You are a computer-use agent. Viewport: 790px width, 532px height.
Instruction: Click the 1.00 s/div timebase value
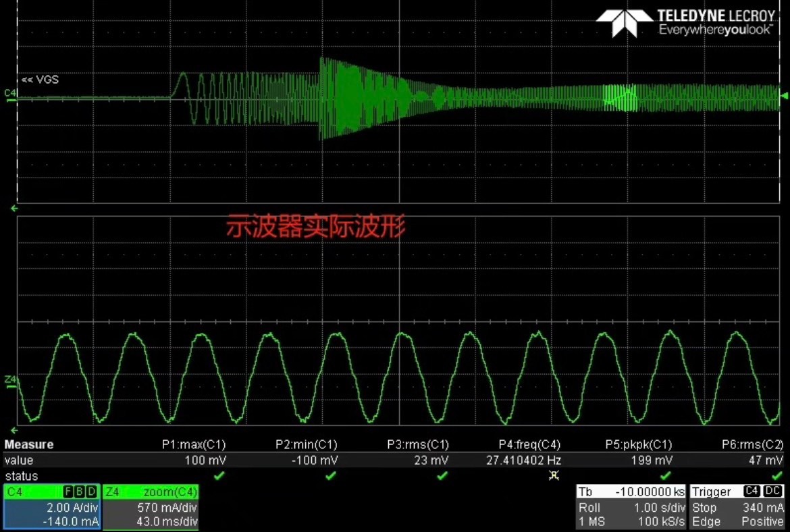pyautogui.click(x=660, y=507)
